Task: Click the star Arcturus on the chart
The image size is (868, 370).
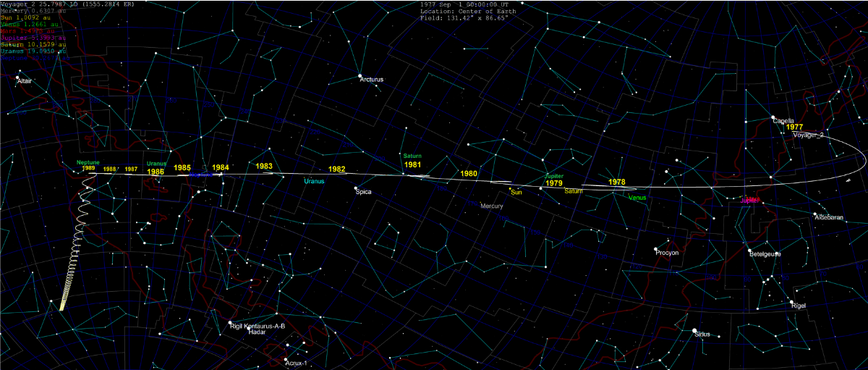Action: click(359, 75)
